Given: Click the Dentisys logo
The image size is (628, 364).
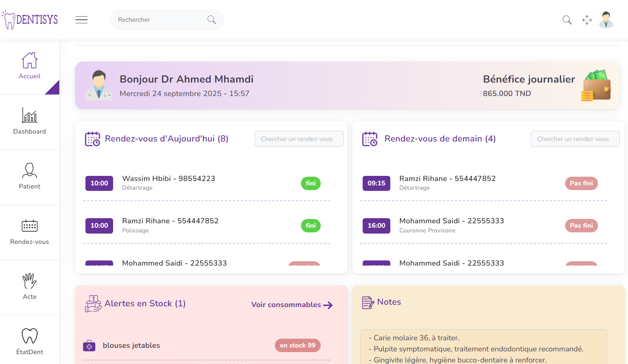Looking at the screenshot, I should click(x=30, y=20).
